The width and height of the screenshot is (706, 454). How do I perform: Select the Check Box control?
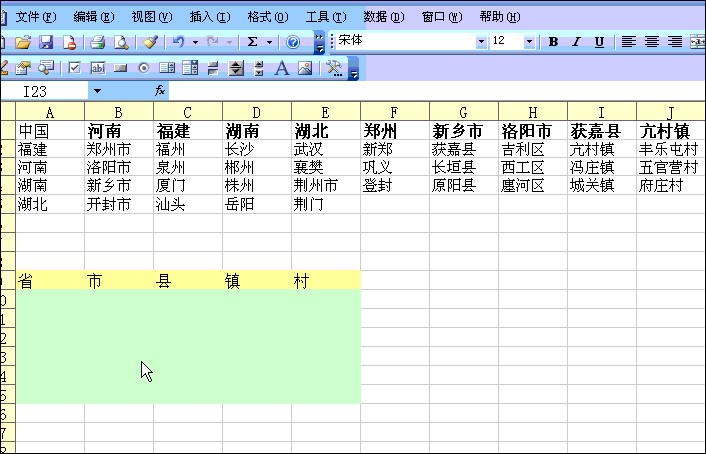click(74, 68)
